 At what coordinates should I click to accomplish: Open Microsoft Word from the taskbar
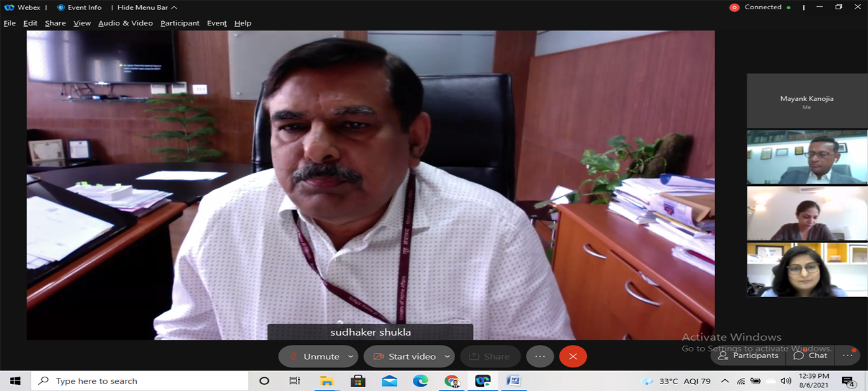point(514,381)
